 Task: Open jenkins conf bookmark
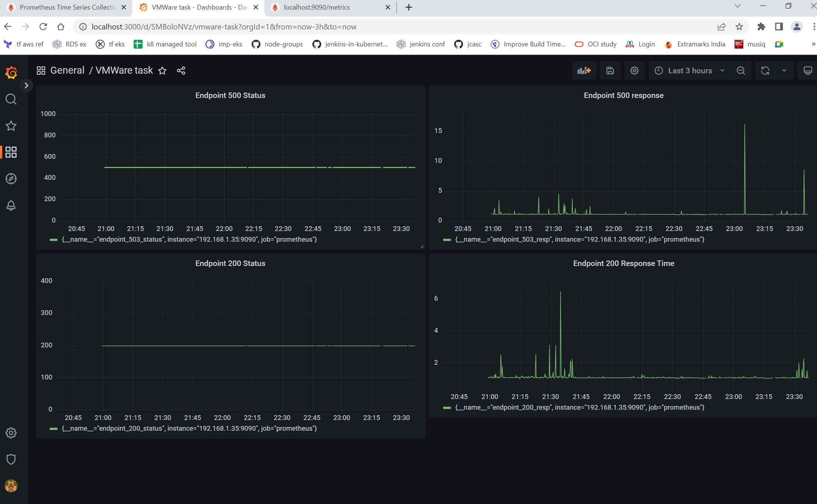pyautogui.click(x=421, y=44)
